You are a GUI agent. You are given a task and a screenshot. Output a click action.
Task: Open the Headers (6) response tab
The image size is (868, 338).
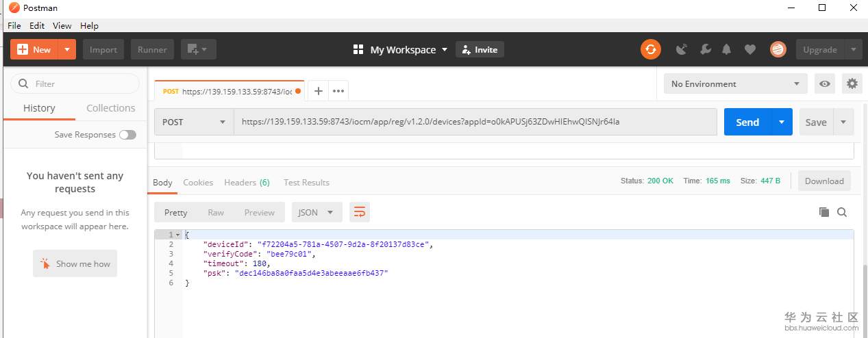click(x=247, y=183)
